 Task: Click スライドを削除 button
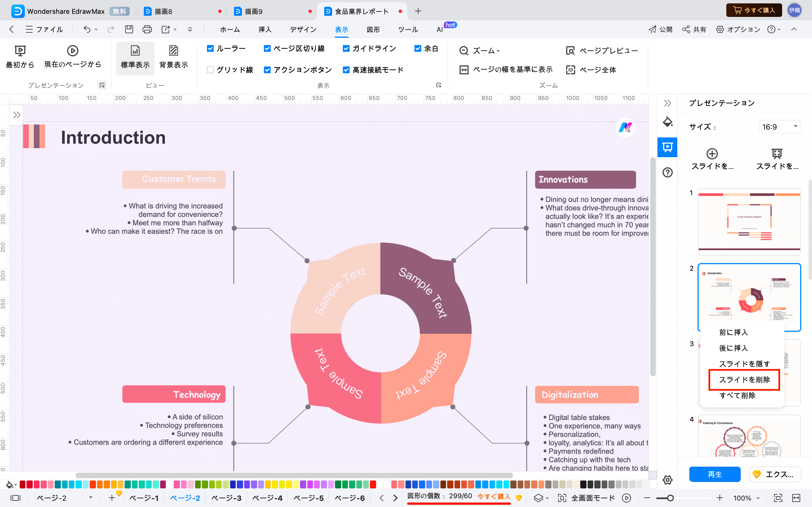tap(745, 379)
